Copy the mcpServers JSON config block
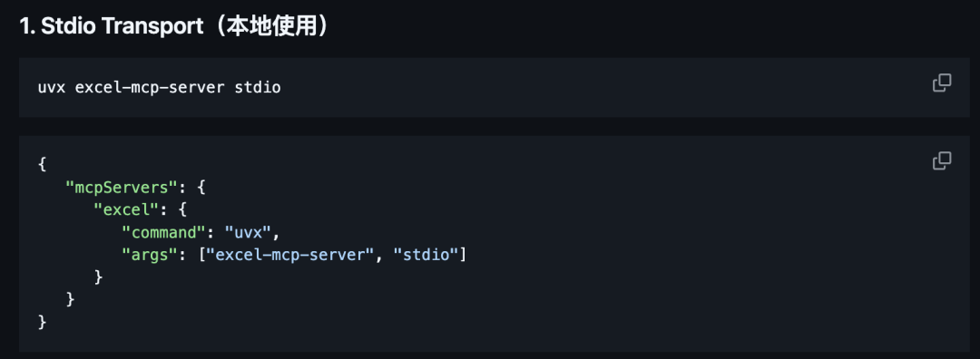 (942, 160)
